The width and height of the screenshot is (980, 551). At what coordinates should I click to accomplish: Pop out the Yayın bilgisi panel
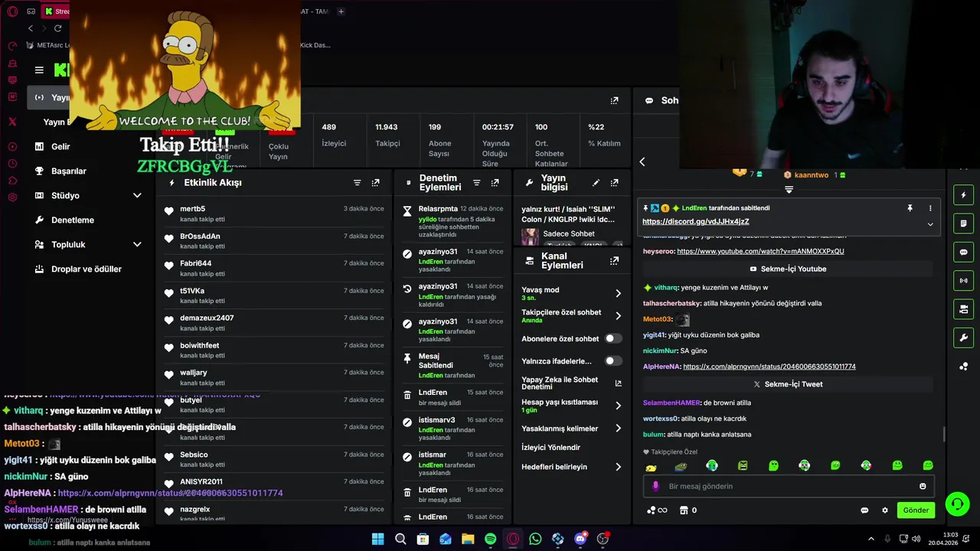click(614, 183)
